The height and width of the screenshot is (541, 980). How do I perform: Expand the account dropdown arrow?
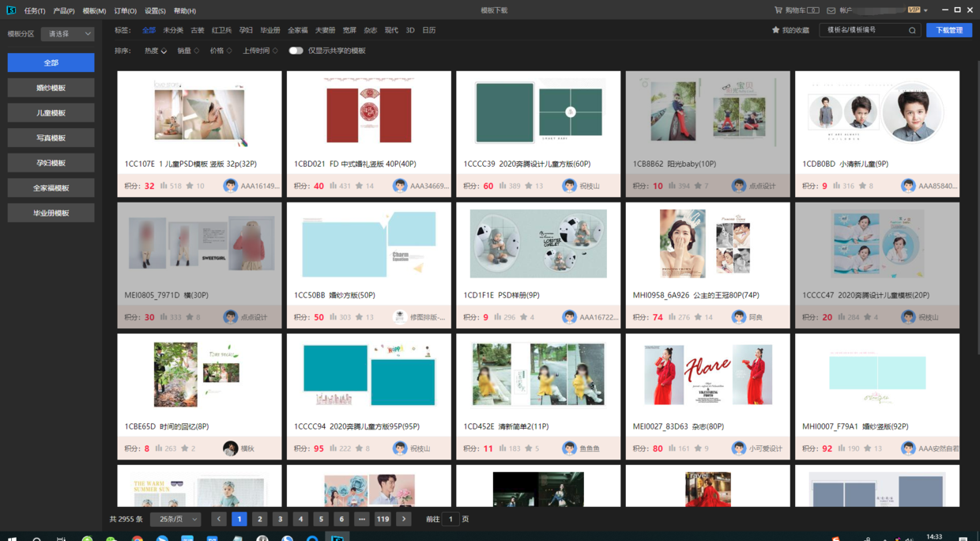[925, 10]
